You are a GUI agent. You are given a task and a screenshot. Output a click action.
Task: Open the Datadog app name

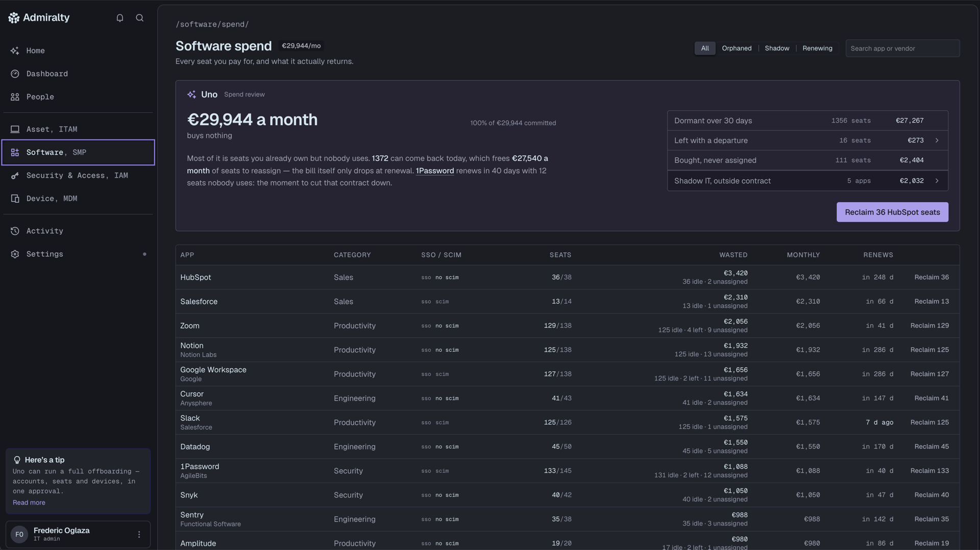click(x=195, y=446)
